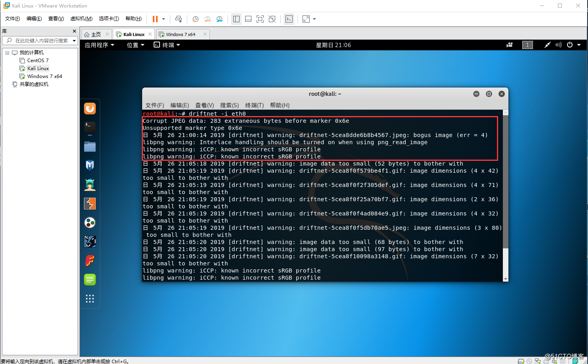
Task: Select Kali Linux in the library tree
Action: tap(38, 69)
